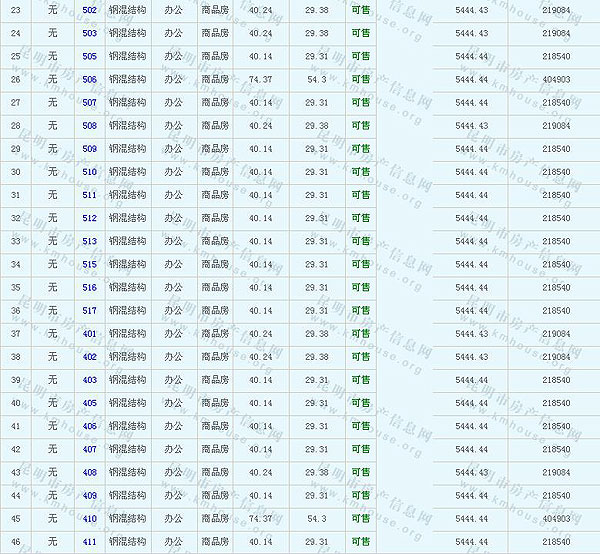Open room 411 link

90,542
